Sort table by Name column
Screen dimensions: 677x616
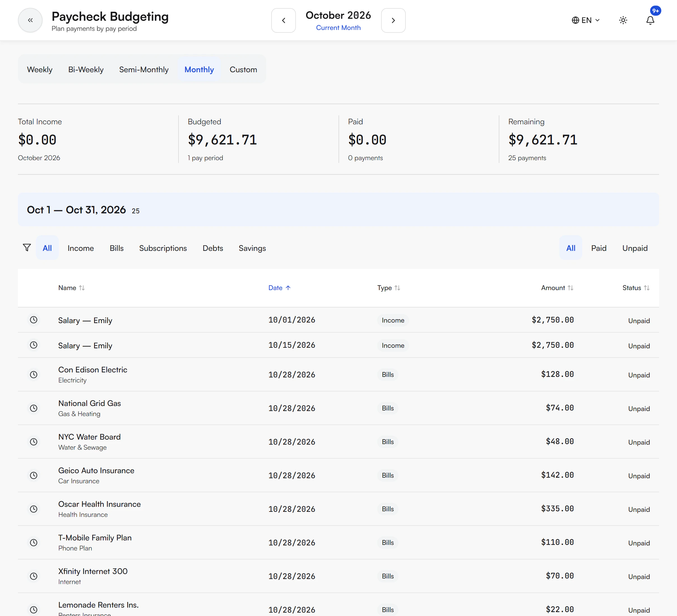[x=71, y=288]
